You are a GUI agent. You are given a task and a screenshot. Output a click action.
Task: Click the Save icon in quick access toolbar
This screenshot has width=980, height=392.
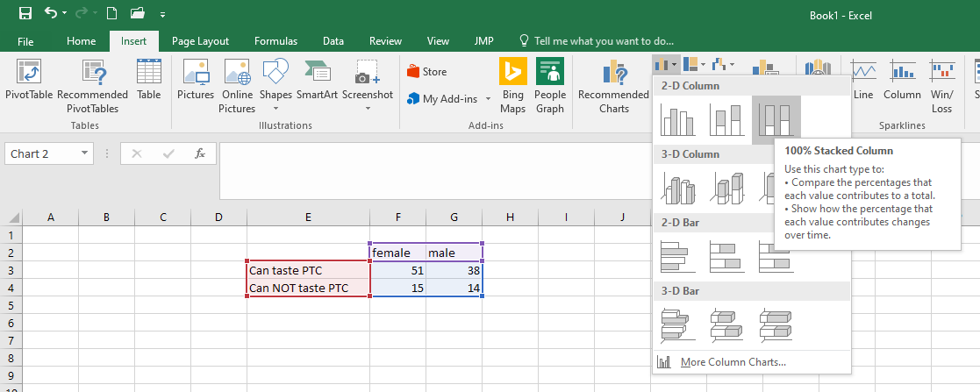click(25, 13)
